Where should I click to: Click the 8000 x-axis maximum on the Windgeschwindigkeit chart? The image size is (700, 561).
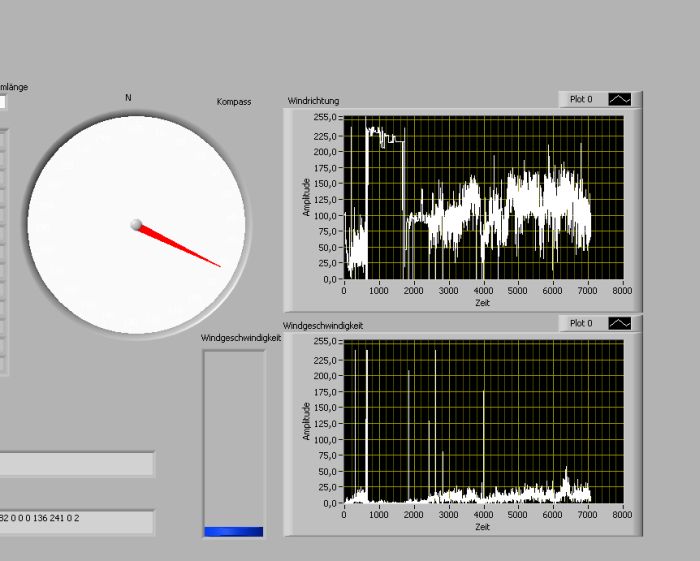coord(622,515)
